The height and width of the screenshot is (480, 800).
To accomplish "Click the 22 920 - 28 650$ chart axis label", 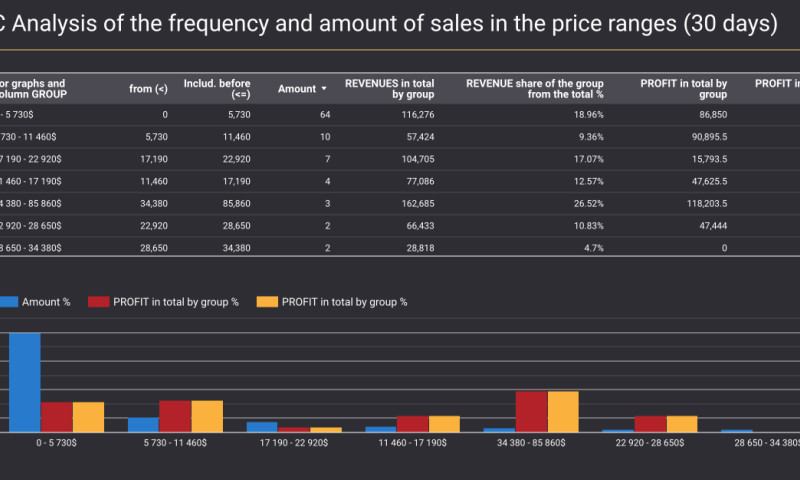I will (x=650, y=442).
